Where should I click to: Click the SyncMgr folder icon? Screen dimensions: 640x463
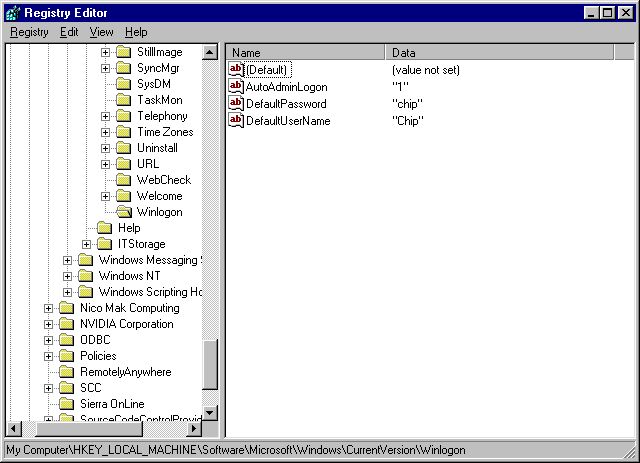pyautogui.click(x=124, y=68)
